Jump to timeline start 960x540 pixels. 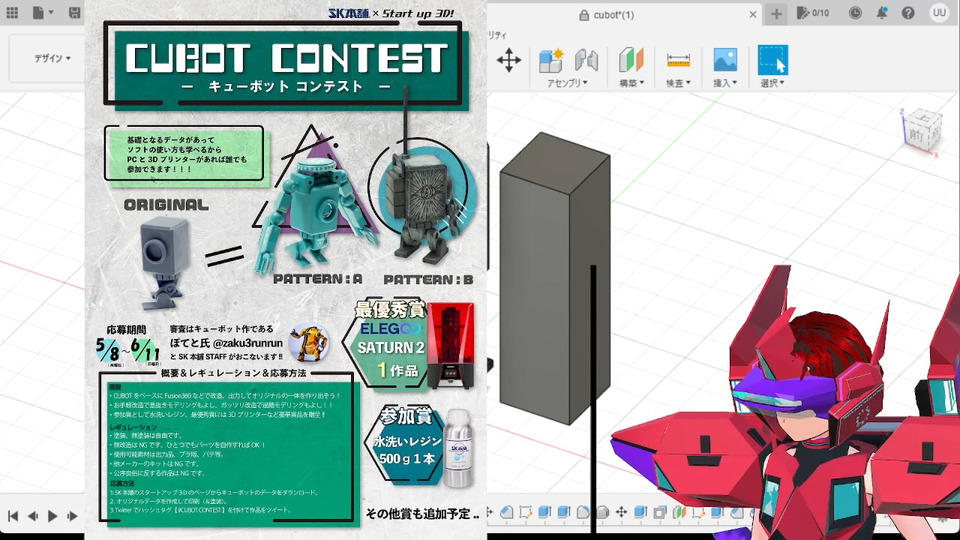tap(13, 516)
